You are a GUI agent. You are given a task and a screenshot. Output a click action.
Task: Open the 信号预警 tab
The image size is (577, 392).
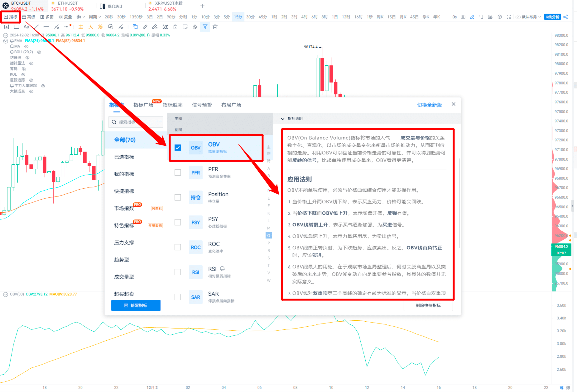click(x=202, y=105)
